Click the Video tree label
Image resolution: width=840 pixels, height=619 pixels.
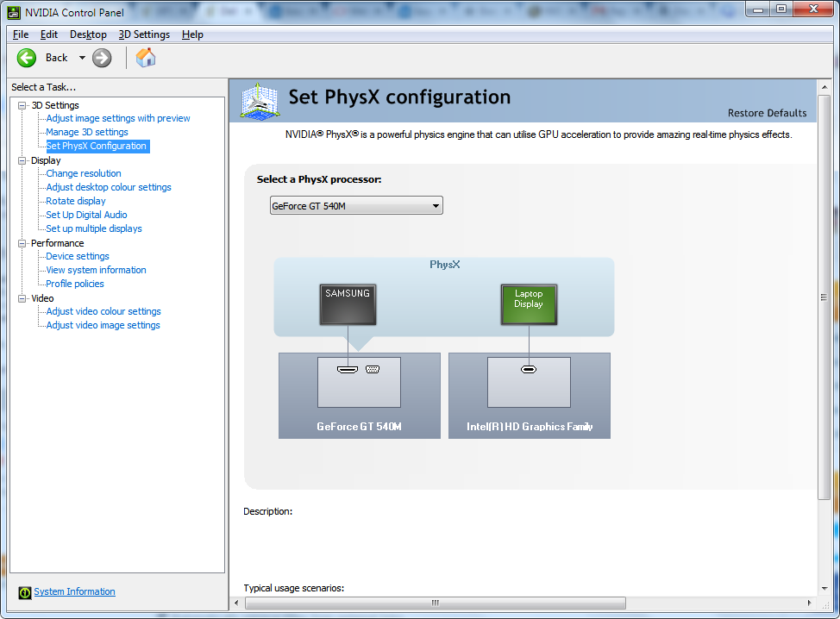(x=42, y=298)
